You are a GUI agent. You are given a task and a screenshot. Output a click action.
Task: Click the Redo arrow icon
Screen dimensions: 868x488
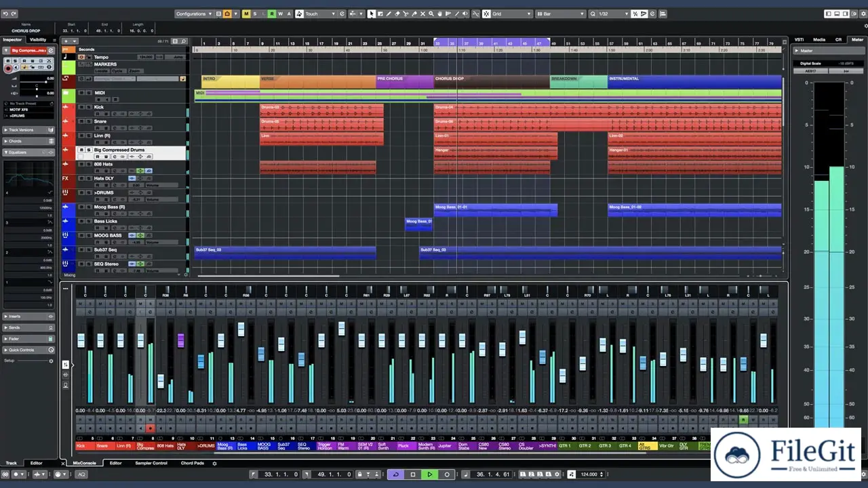tap(14, 14)
